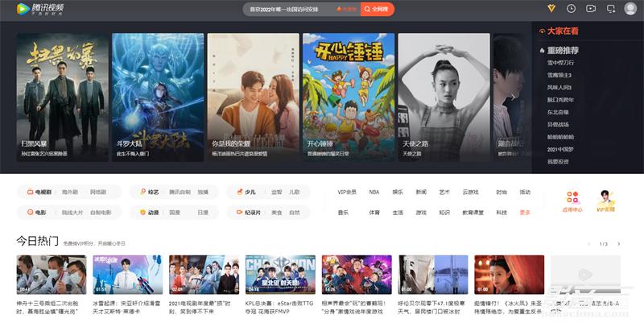This screenshot has height=323, width=644.
Task: Open the NBA channel link
Action: click(x=374, y=192)
